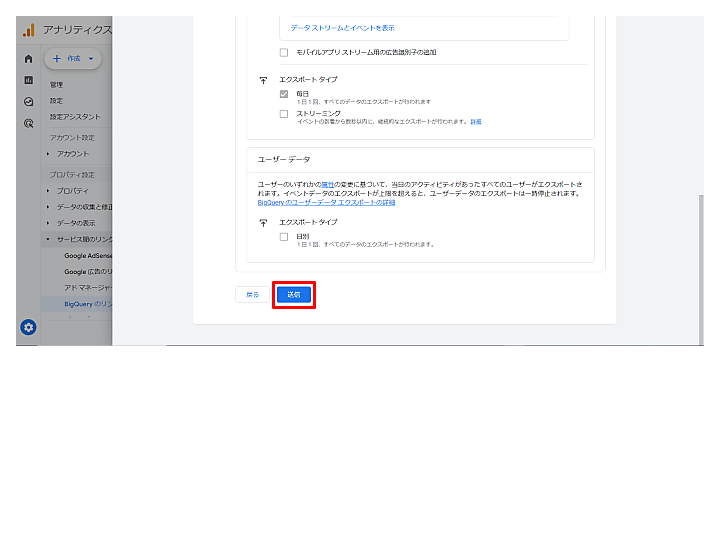Click the blue 送信 submit button
The width and height of the screenshot is (720, 540).
click(294, 295)
